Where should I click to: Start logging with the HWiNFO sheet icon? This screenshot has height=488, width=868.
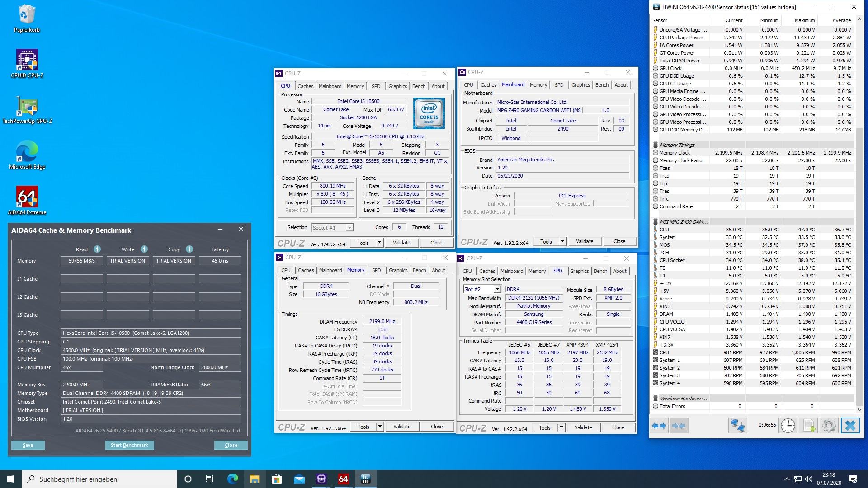pyautogui.click(x=809, y=426)
